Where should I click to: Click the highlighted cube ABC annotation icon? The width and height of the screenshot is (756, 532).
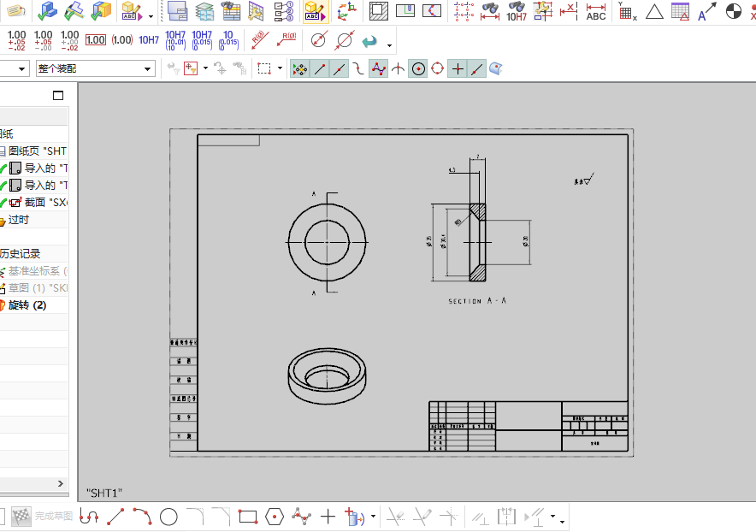316,10
